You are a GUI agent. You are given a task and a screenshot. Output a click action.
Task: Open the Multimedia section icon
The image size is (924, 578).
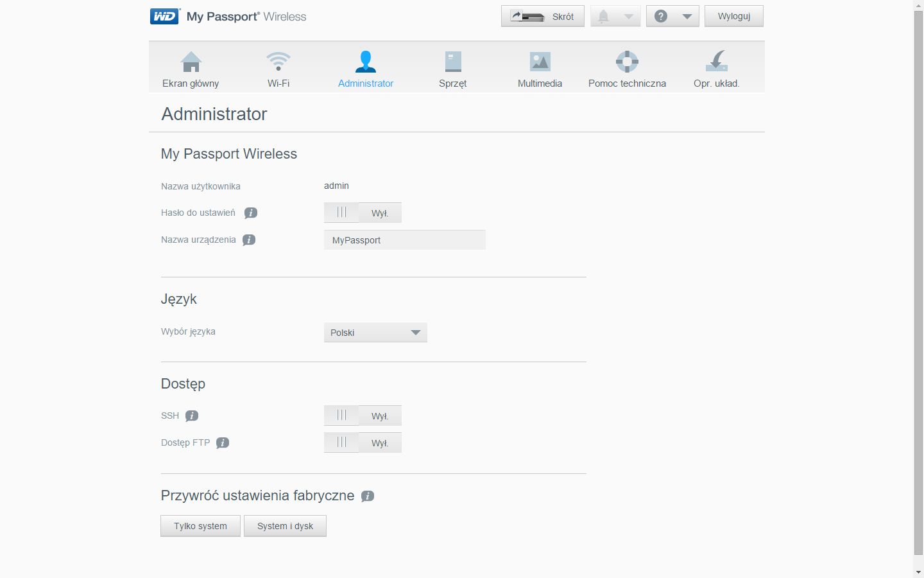click(540, 62)
